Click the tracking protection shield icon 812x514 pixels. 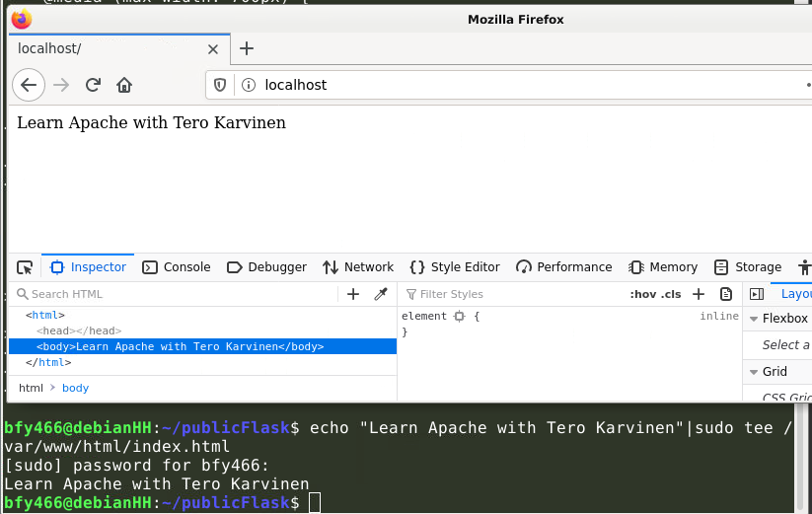point(221,85)
